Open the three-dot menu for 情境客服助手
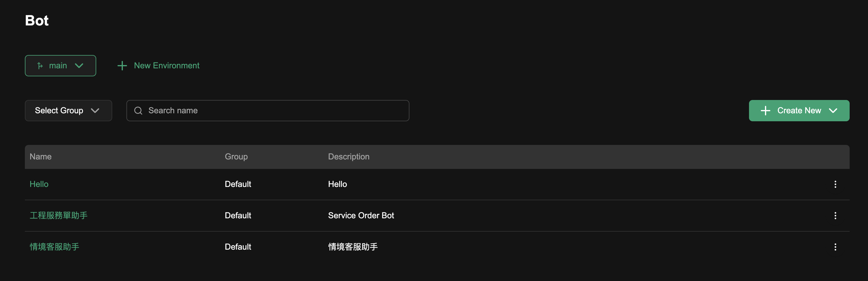Screen dimensions: 868x281 (x=835, y=247)
